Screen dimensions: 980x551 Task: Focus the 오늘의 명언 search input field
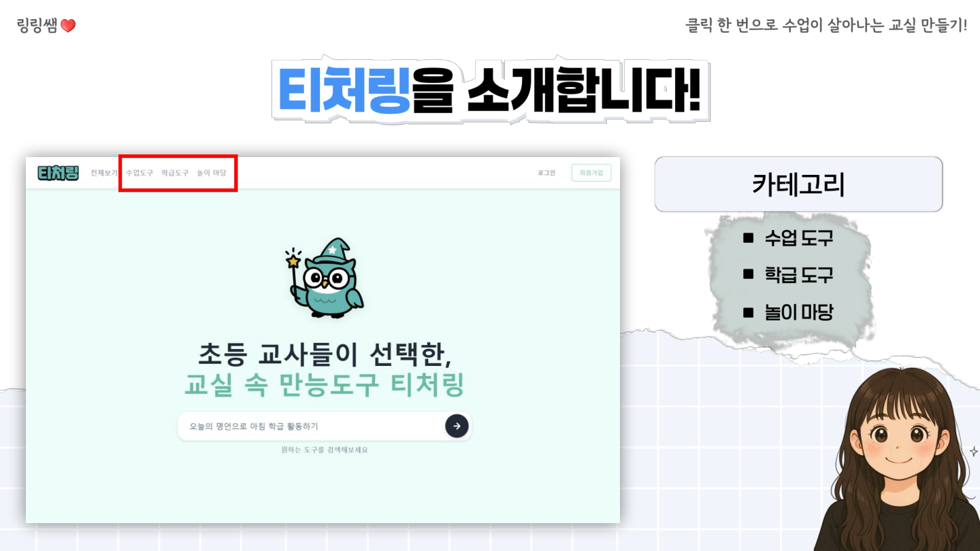click(x=311, y=427)
